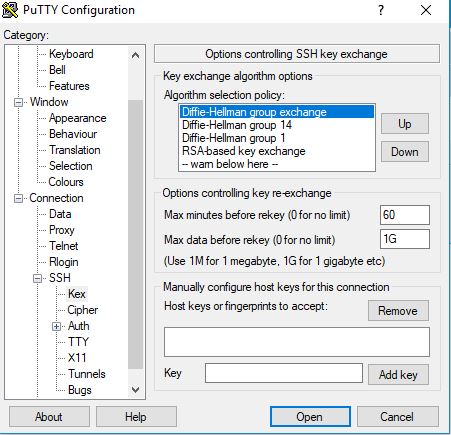Open X11 forwarding settings

pos(77,358)
